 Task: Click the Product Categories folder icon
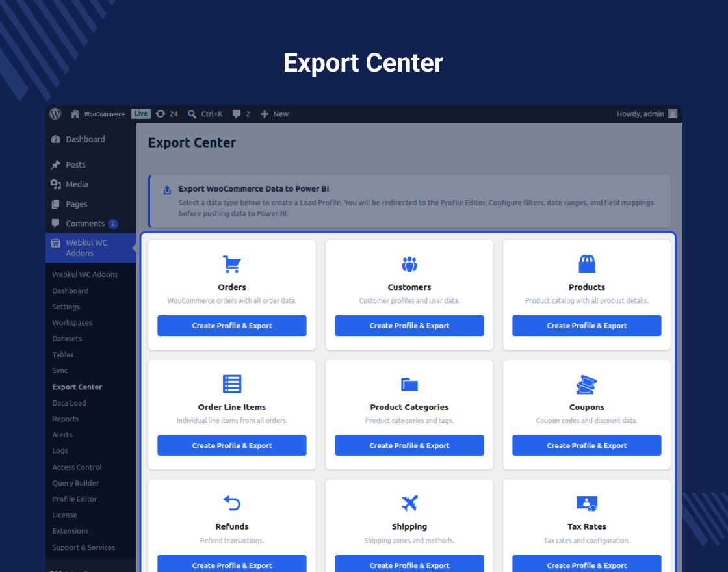pyautogui.click(x=409, y=384)
